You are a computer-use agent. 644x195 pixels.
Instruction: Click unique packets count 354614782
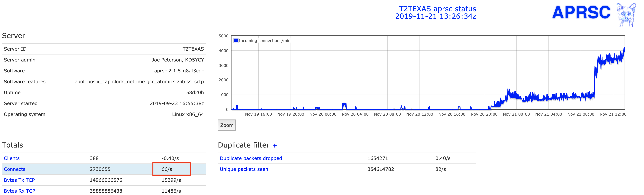click(x=380, y=169)
